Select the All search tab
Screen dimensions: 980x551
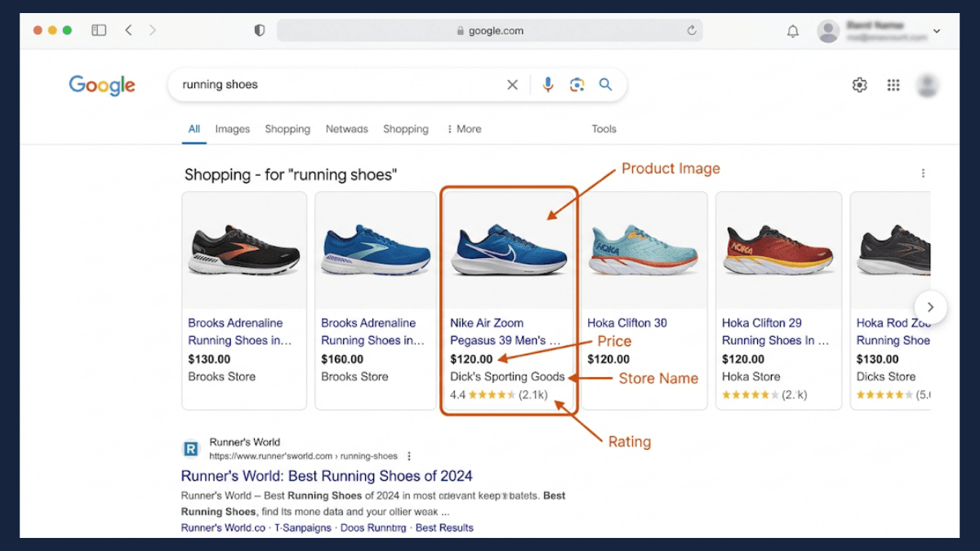click(x=194, y=129)
